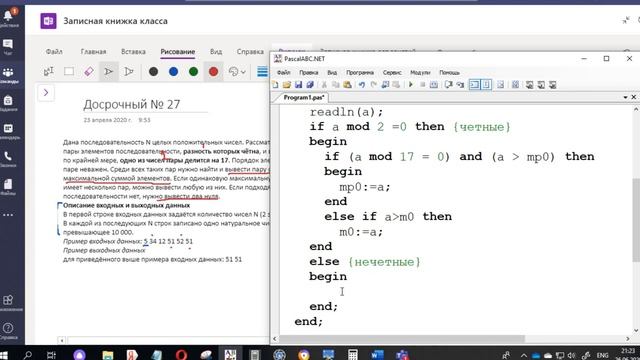Screen dimensions: 640x360
Task: Click the OneNote class notebook logo
Action: pos(48,21)
